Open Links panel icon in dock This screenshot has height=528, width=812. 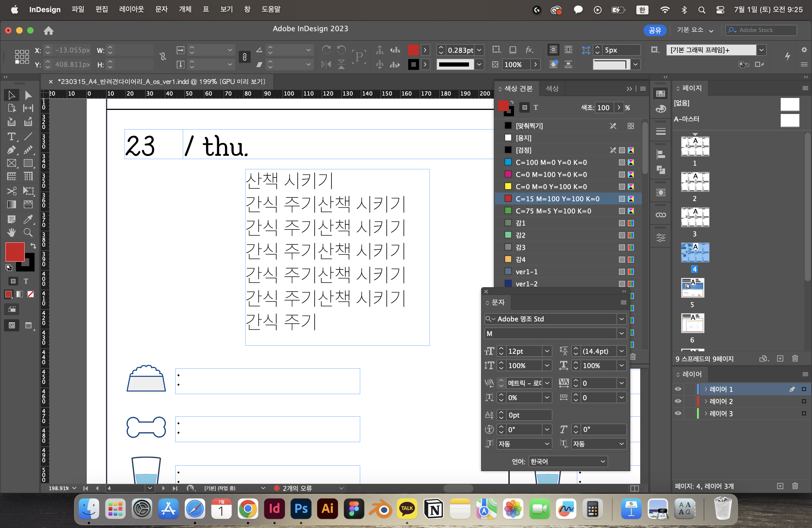pyautogui.click(x=661, y=215)
